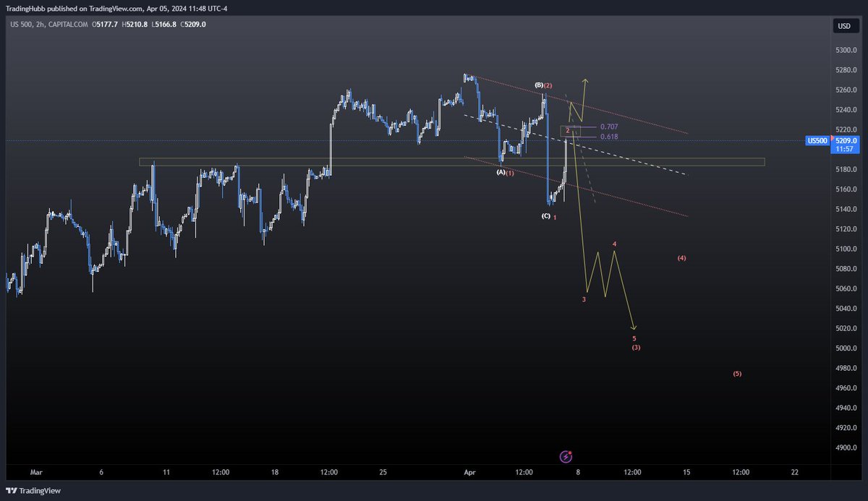This screenshot has width=868, height=501.
Task: Click the 5000.0 price axis label
Action: (x=846, y=348)
